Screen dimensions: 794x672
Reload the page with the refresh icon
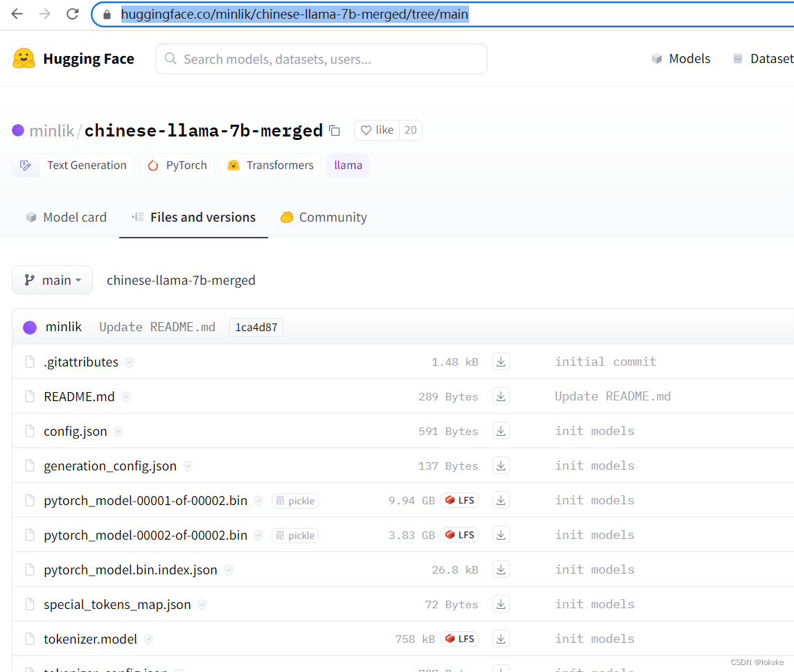coord(73,14)
